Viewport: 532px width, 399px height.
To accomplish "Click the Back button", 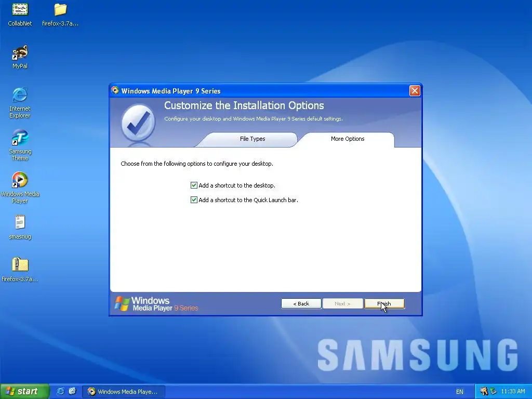I will [x=301, y=303].
